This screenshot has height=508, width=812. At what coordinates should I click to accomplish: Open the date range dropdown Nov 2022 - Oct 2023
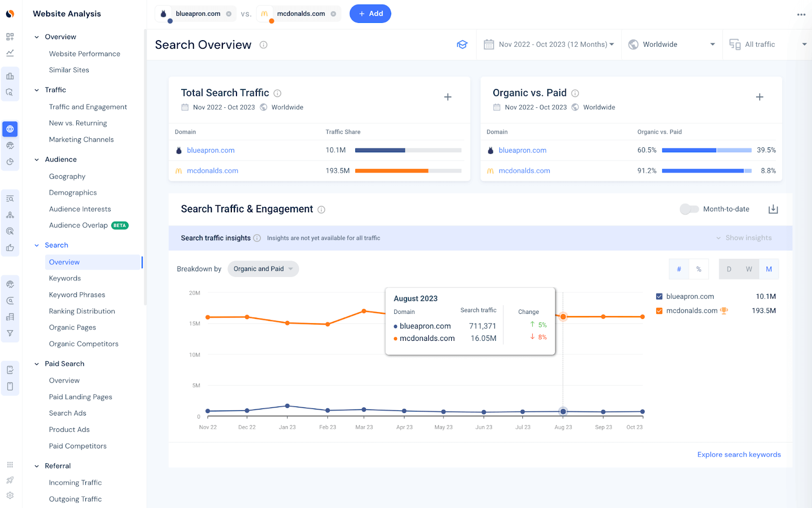pos(549,45)
